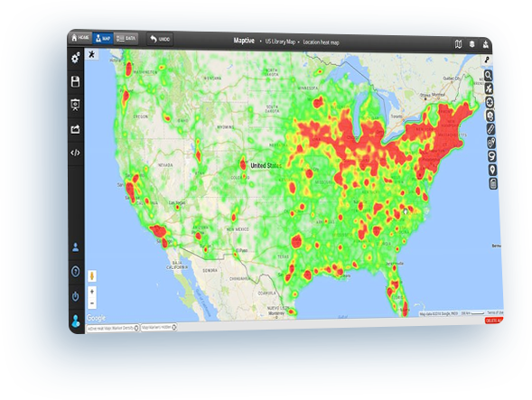The image size is (532, 400).
Task: Click the Google logo on the map
Action: [96, 318]
